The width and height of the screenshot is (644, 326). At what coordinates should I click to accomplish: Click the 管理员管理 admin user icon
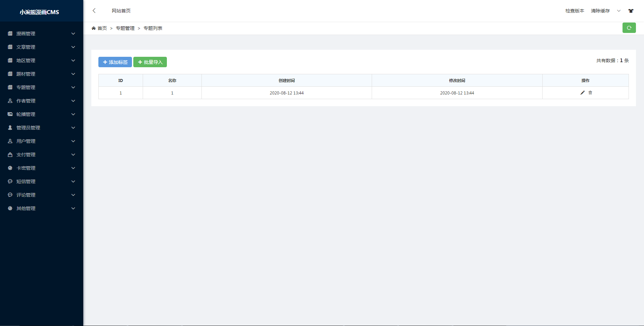tap(10, 128)
